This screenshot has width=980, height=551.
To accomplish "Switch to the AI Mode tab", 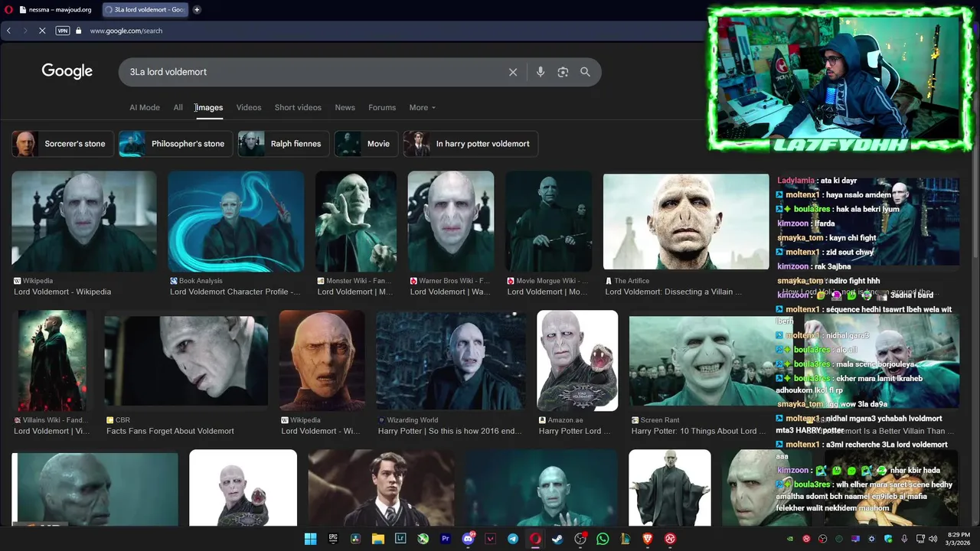I will click(145, 107).
